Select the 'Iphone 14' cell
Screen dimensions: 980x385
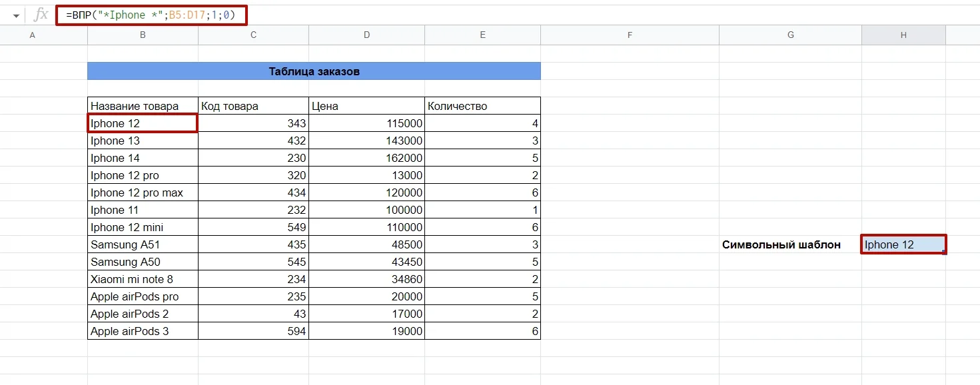(143, 158)
